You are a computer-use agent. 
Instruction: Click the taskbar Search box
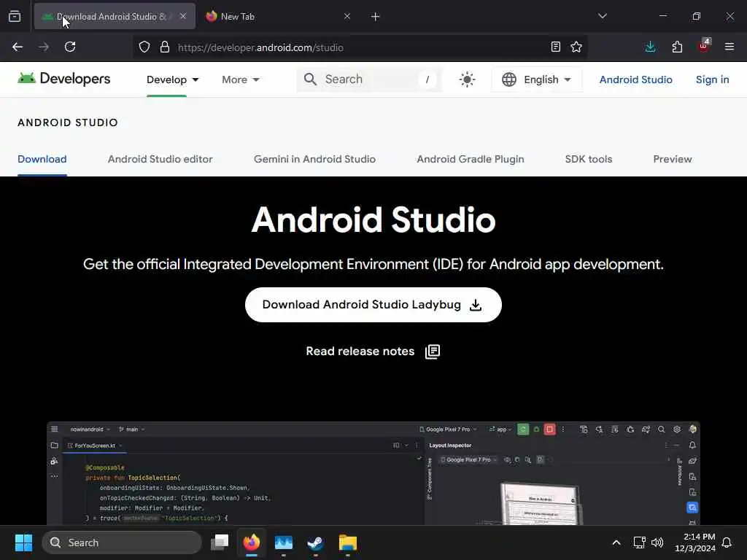pyautogui.click(x=122, y=542)
